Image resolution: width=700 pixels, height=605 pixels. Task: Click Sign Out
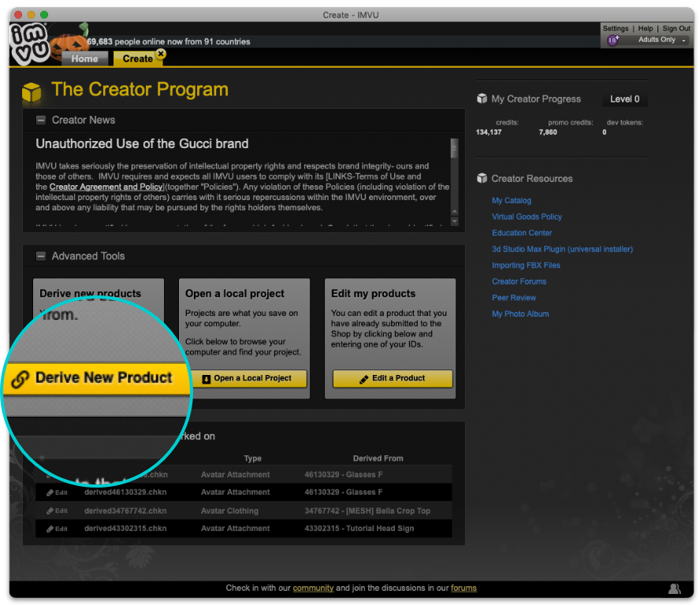[x=676, y=28]
